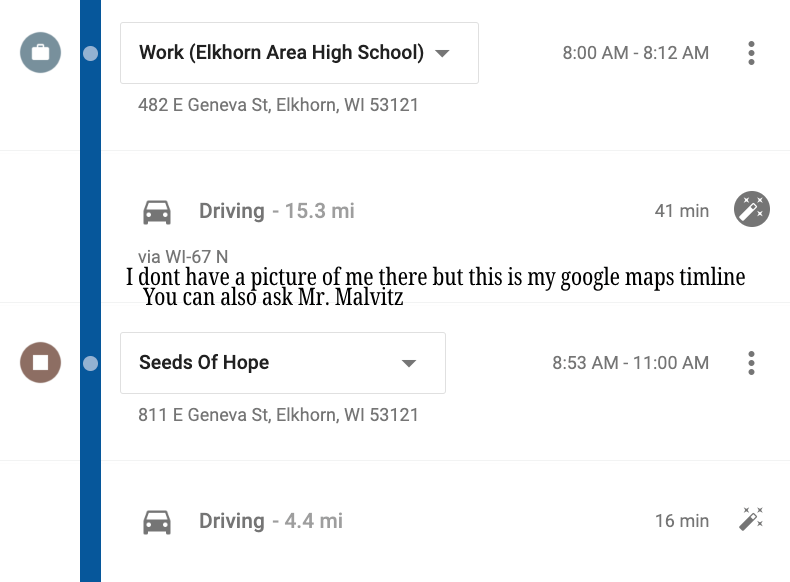Click car icon for 15.3 mi drive
The image size is (790, 582).
[157, 211]
